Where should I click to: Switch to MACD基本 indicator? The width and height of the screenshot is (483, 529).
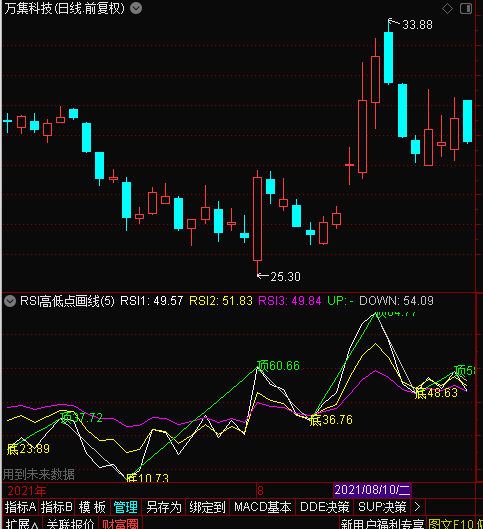262,507
